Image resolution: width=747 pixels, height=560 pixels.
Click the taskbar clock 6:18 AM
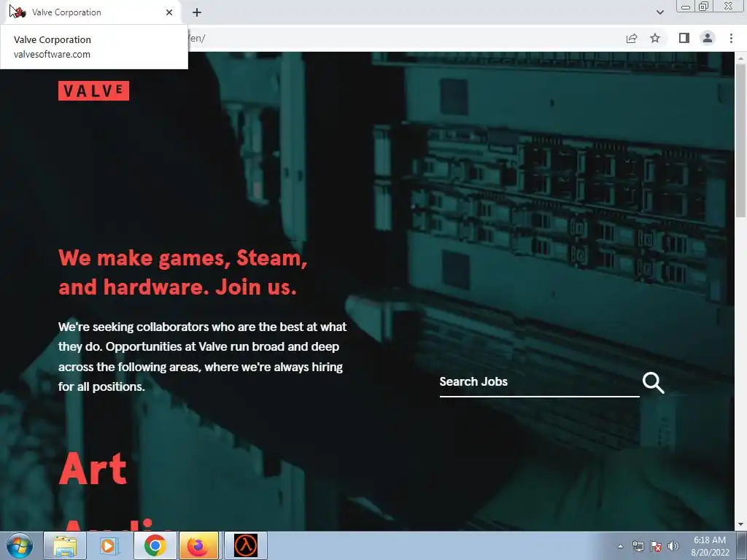[709, 540]
